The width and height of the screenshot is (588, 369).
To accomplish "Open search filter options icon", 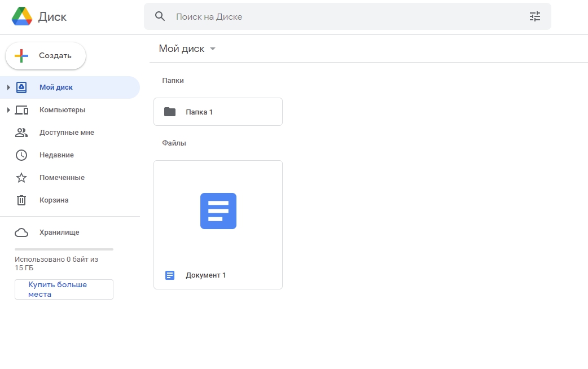I will point(535,16).
